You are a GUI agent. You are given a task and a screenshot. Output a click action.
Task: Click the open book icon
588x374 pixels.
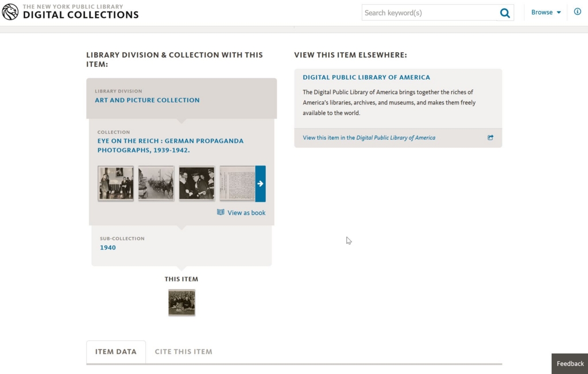(220, 213)
